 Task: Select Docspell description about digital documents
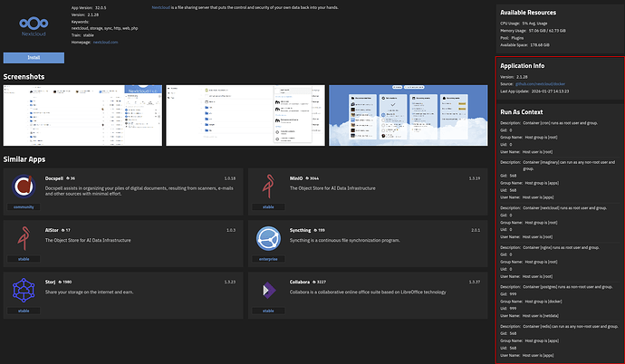coord(139,191)
